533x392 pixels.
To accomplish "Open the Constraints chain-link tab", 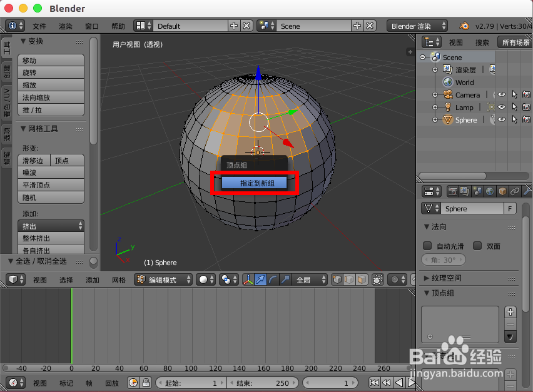I will (x=515, y=191).
